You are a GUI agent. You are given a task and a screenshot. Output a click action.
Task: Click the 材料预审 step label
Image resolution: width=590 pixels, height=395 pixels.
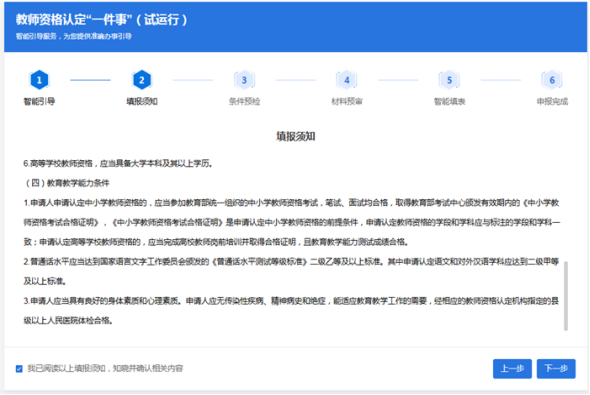tap(347, 102)
